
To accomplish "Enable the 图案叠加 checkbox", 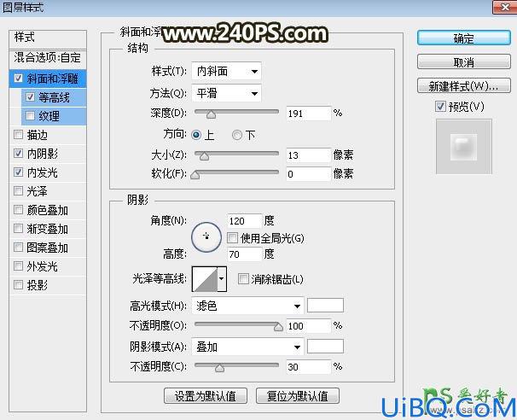I will coord(18,248).
